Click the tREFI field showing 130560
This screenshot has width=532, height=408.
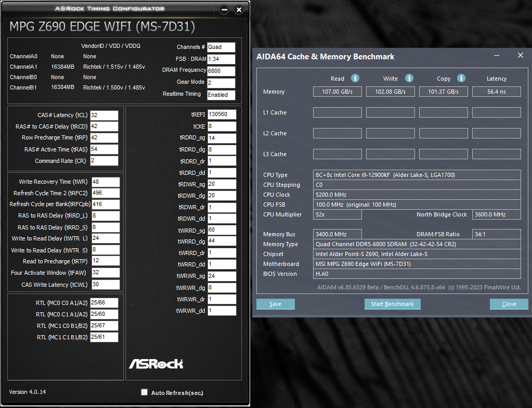pos(222,114)
